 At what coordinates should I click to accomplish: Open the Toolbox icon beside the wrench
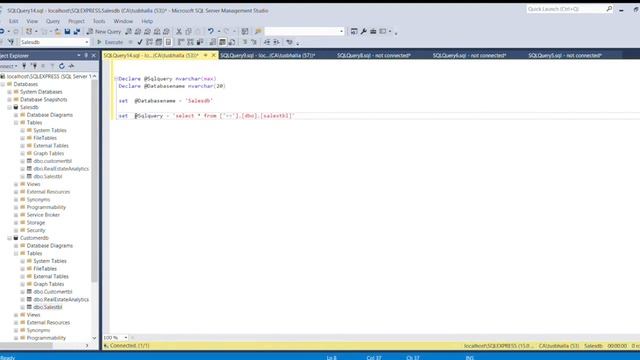(373, 31)
